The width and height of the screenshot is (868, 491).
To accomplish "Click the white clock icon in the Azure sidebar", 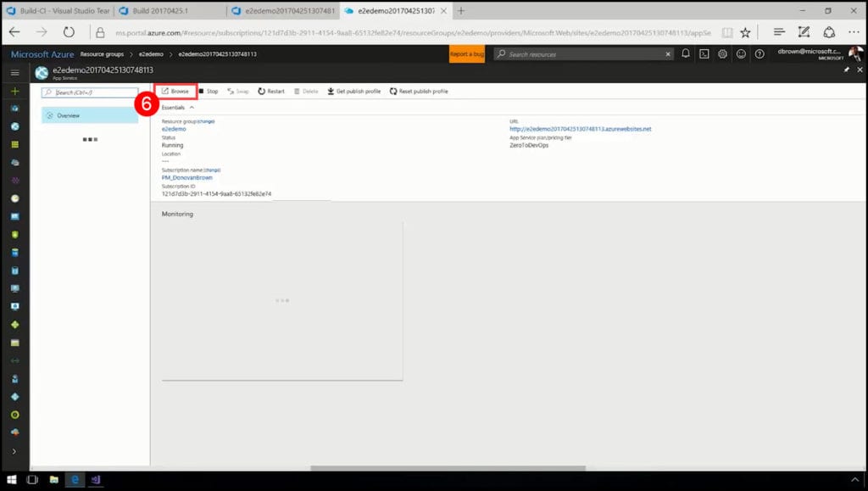I will (x=15, y=198).
